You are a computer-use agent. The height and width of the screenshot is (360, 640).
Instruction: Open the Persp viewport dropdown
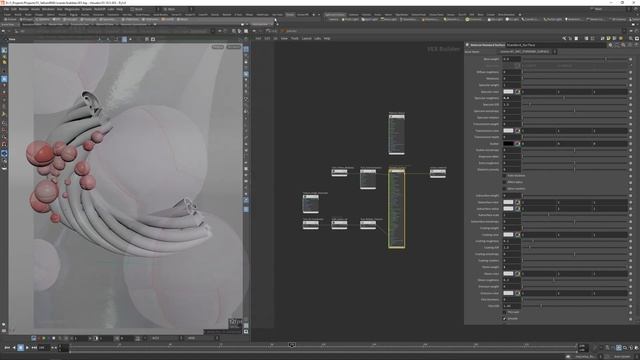click(x=218, y=47)
